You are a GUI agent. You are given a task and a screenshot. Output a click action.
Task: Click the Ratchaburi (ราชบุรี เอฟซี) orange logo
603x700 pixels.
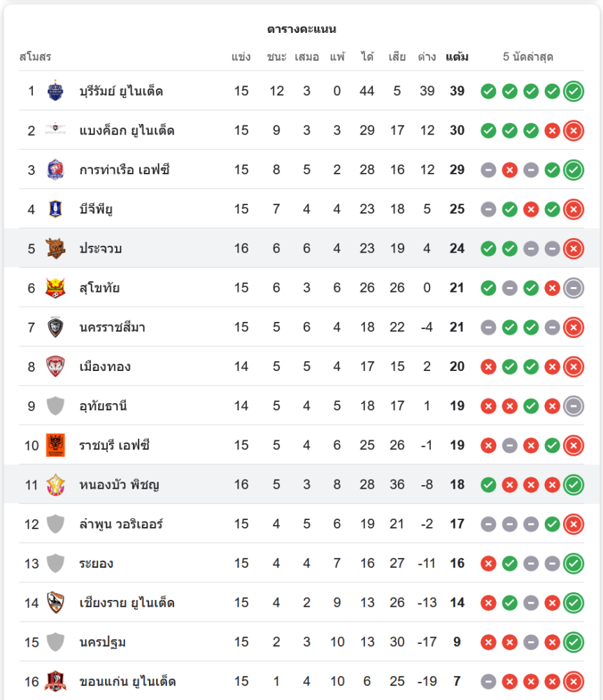pos(55,445)
